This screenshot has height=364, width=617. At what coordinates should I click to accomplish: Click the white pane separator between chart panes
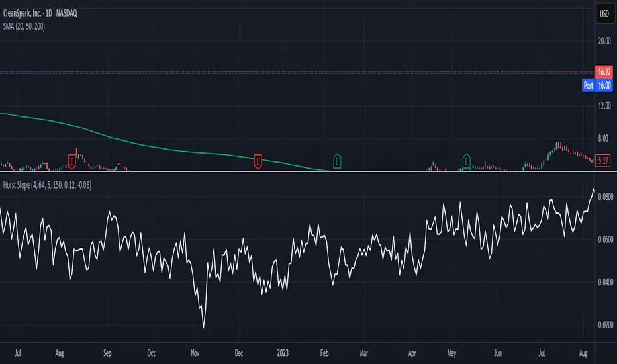click(x=297, y=171)
